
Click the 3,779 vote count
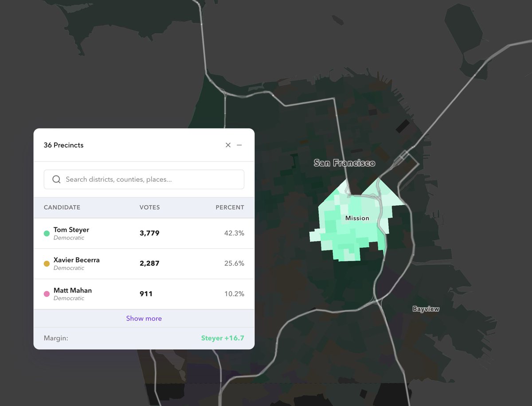149,233
